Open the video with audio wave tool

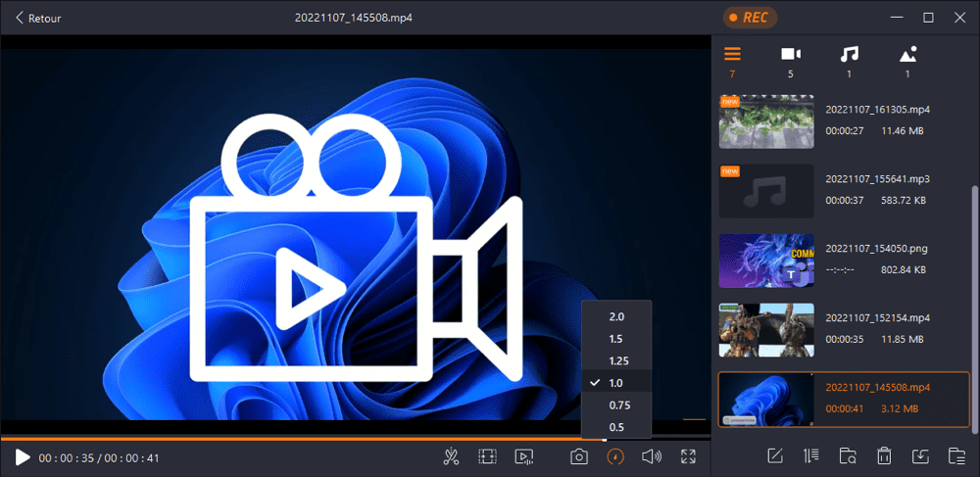click(523, 457)
